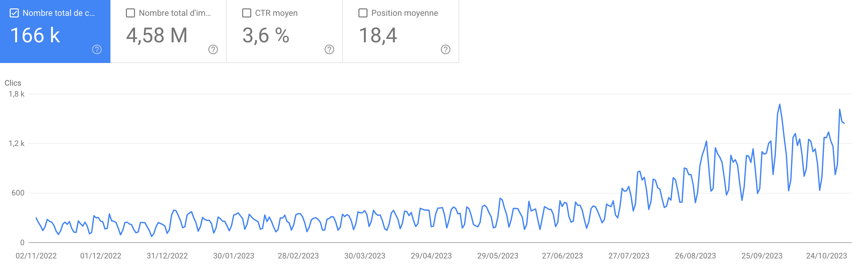Open help icon on total clicks card
The image size is (868, 272).
97,49
